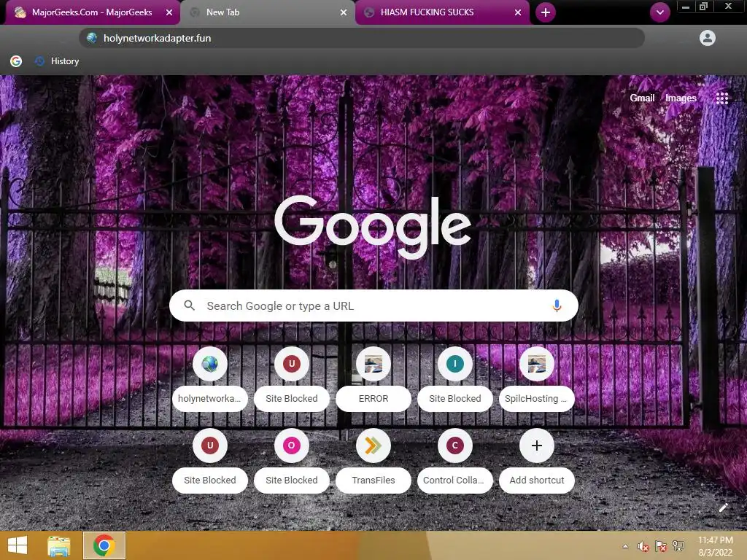Open the Control Colla... shortcut icon

tap(455, 446)
